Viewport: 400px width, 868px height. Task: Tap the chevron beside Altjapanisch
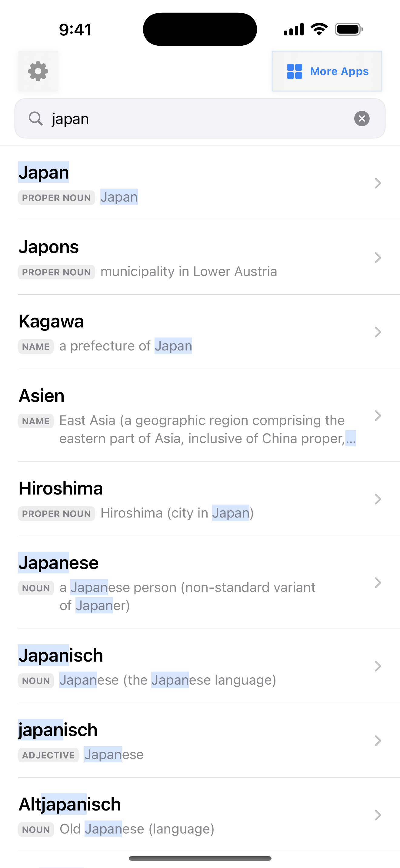[x=378, y=815]
